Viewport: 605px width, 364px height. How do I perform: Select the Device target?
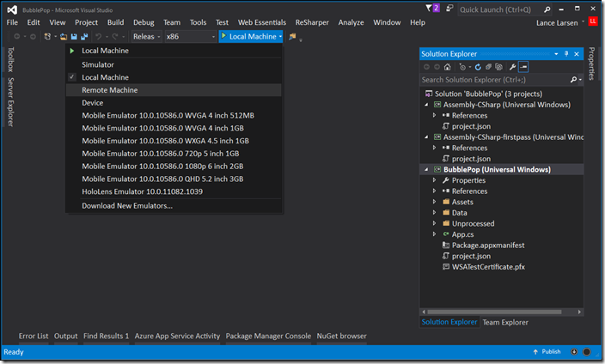coord(174,102)
